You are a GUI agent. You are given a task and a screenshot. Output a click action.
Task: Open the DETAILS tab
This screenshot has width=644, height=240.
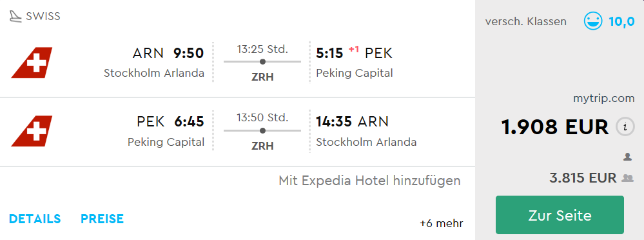coord(35,219)
